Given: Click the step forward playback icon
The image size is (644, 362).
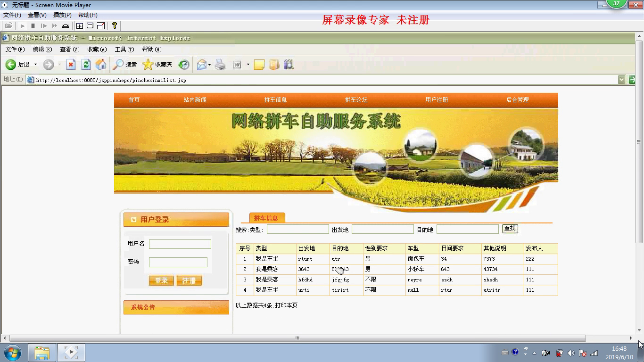Looking at the screenshot, I should click(44, 26).
